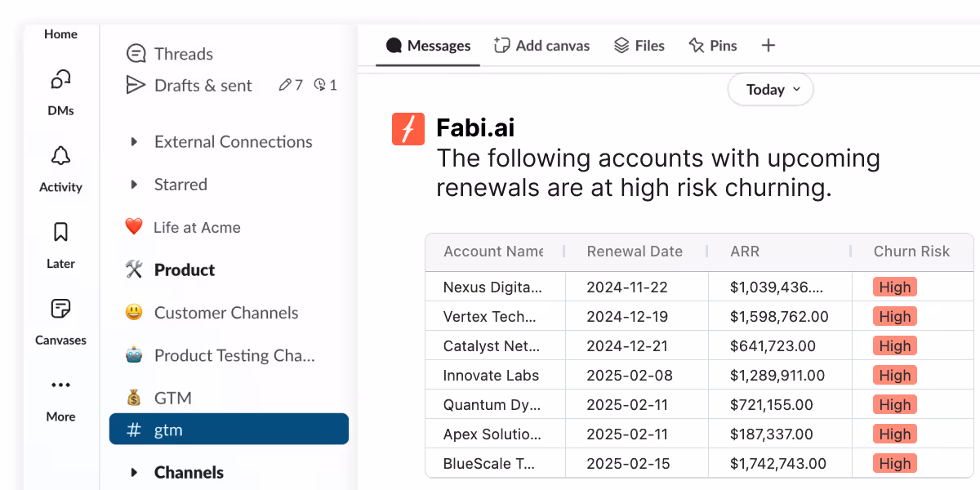This screenshot has width=980, height=490.
Task: Open the Today date dropdown
Action: [770, 90]
